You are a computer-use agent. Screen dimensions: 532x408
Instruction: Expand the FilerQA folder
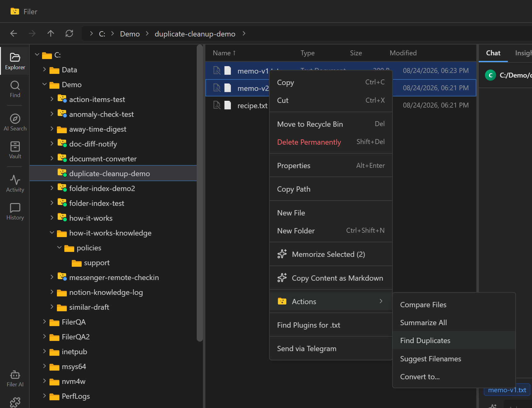pos(45,322)
